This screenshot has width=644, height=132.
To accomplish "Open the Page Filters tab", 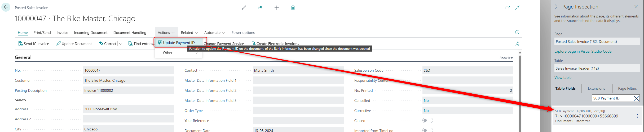I will pos(627,88).
